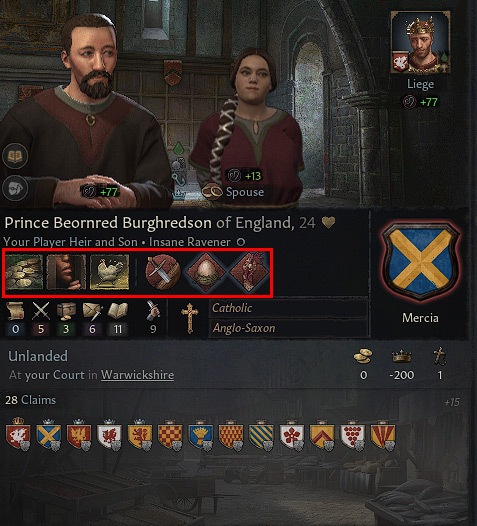Click the first red dragon claim shield
This screenshot has height=526, width=477.
(x=18, y=435)
